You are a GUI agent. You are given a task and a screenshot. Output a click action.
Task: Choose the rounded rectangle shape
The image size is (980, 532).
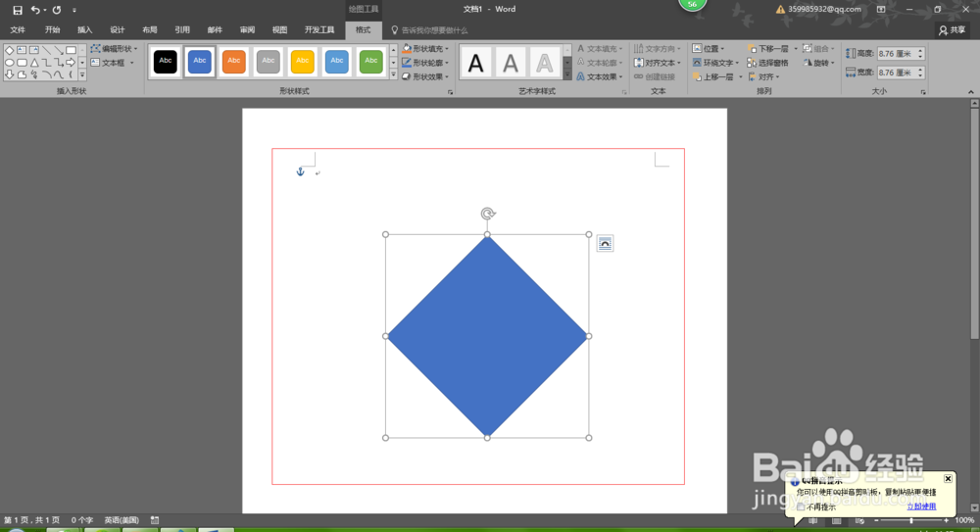click(x=22, y=63)
